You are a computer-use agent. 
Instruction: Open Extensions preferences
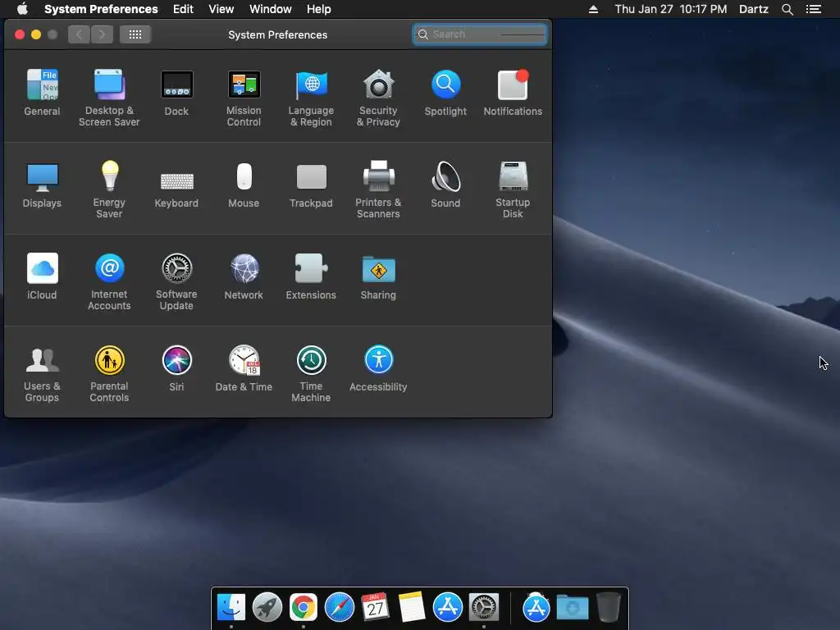(x=311, y=276)
